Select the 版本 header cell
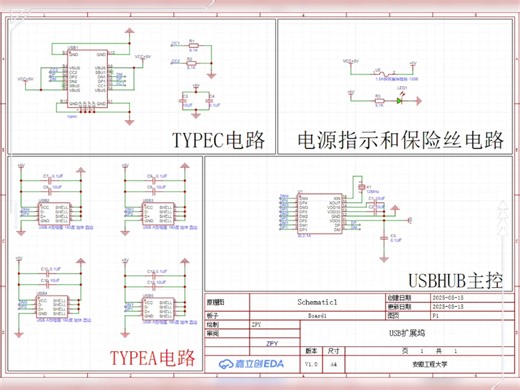The height and width of the screenshot is (390, 520). 311,351
